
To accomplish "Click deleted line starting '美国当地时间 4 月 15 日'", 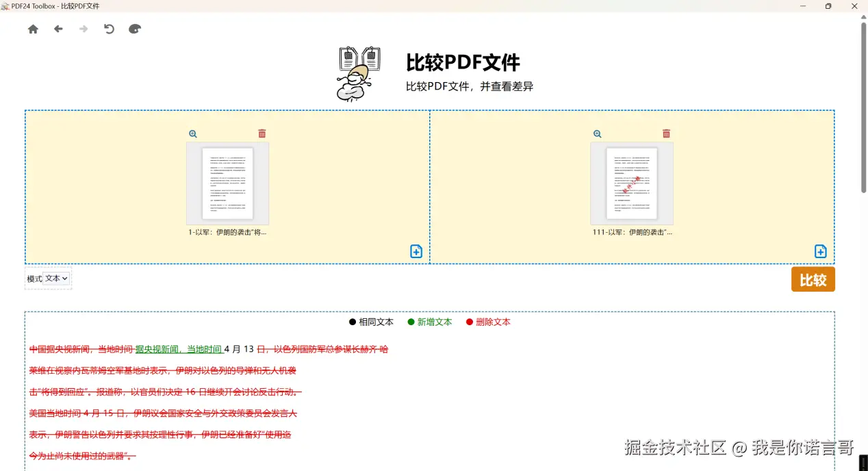I will click(163, 413).
